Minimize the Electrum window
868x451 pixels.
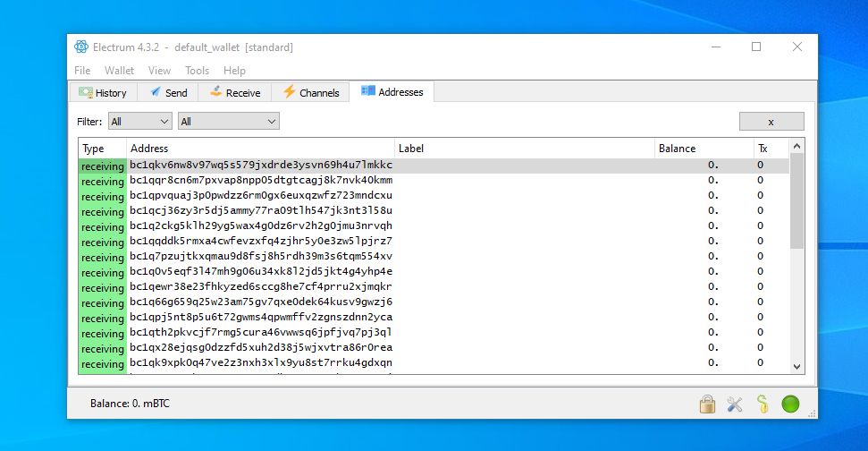click(x=716, y=47)
